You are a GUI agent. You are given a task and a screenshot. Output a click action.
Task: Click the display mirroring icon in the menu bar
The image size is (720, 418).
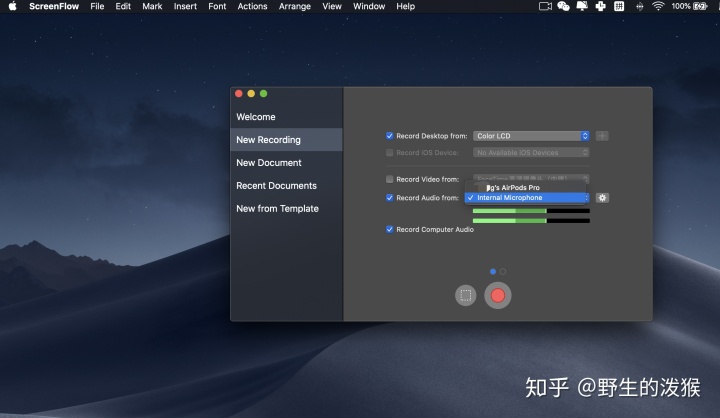582,6
